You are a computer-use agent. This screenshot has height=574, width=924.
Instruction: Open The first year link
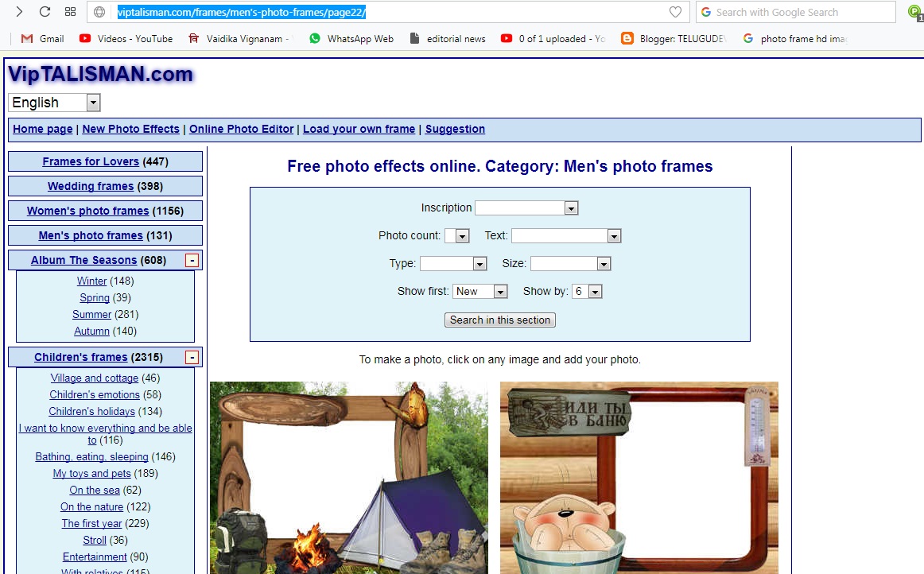point(92,523)
